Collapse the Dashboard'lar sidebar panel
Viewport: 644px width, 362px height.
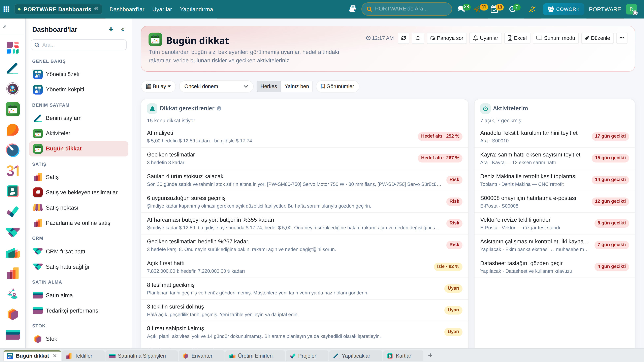[123, 30]
